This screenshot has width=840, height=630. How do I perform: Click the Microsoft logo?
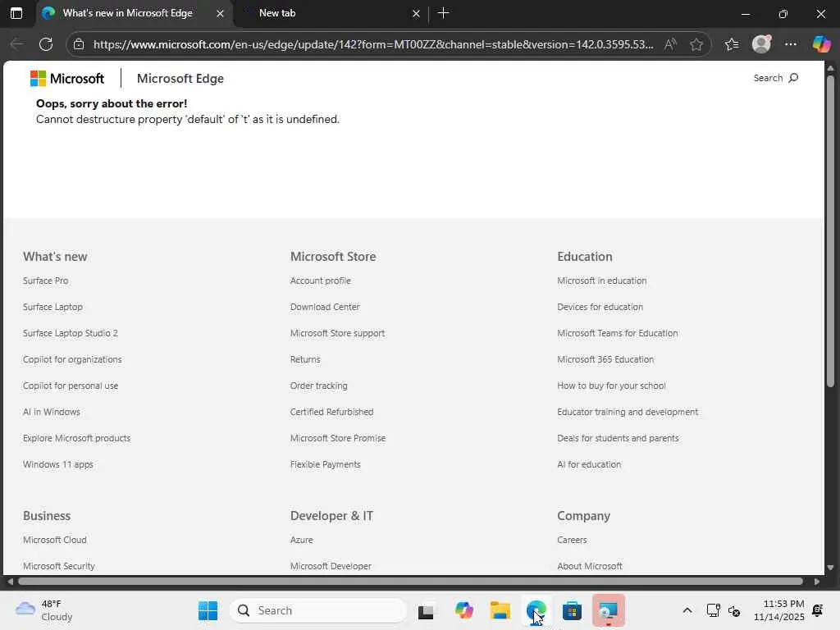click(x=67, y=78)
